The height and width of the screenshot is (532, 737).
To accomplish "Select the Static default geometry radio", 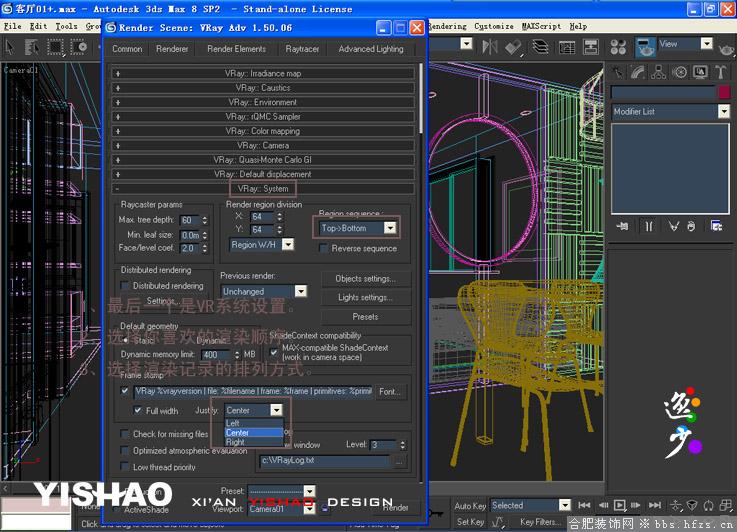I will [x=125, y=340].
